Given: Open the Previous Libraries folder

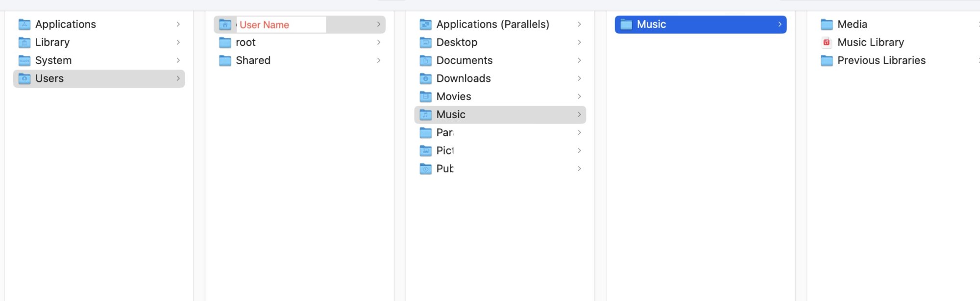Looking at the screenshot, I should click(881, 61).
